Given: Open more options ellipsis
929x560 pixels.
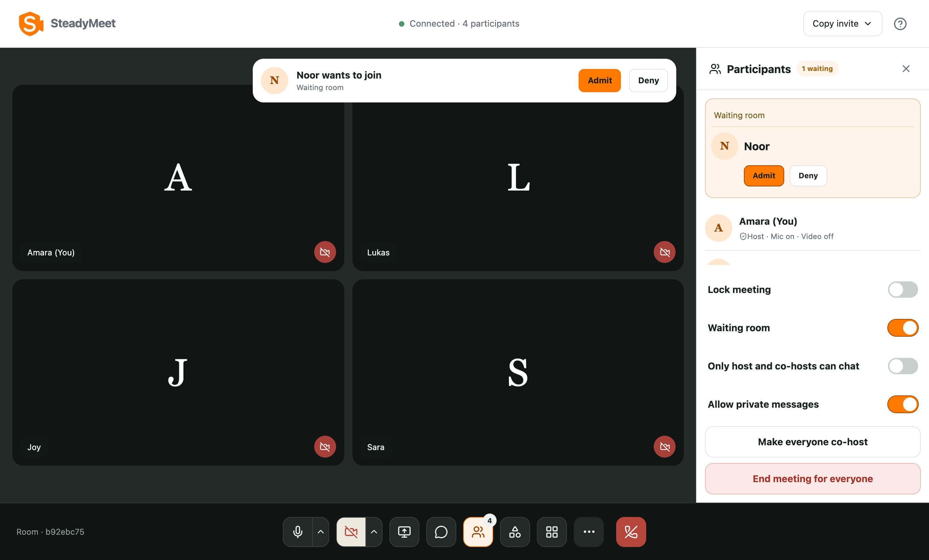Looking at the screenshot, I should [x=589, y=532].
